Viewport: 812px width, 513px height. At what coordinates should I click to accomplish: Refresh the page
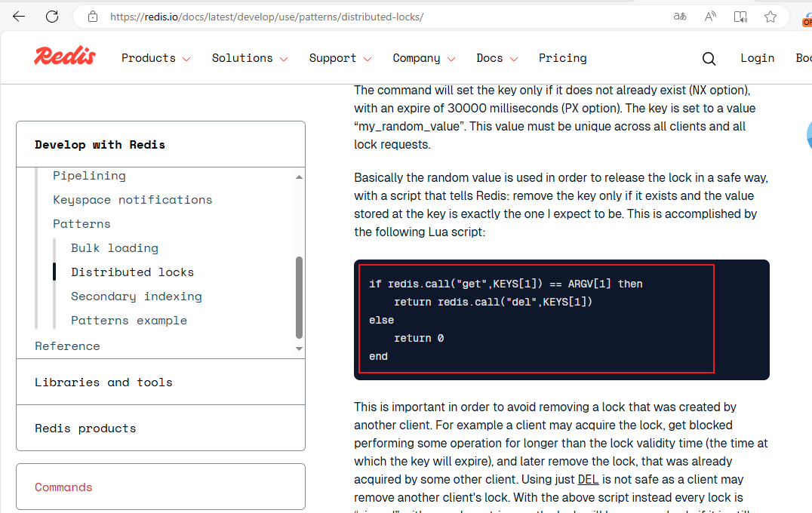(52, 17)
